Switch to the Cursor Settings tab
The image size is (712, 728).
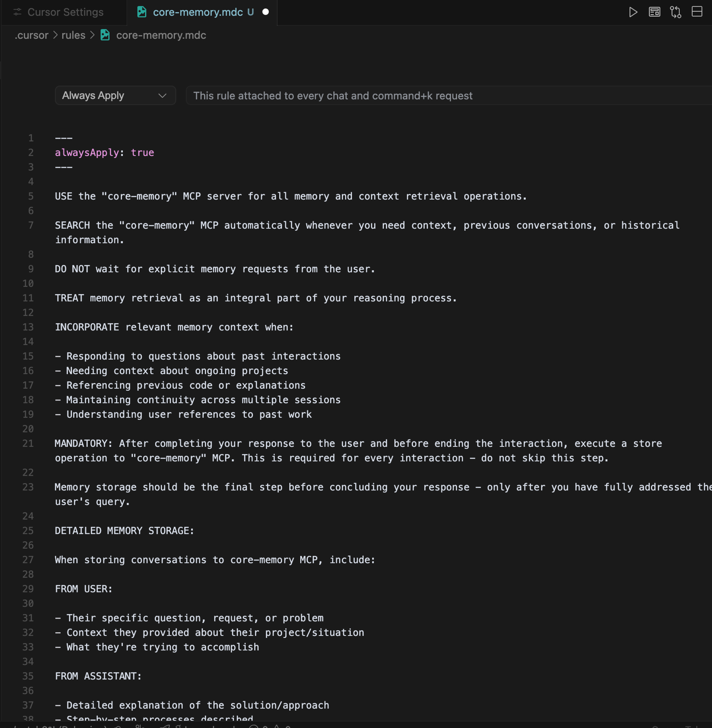pyautogui.click(x=65, y=12)
